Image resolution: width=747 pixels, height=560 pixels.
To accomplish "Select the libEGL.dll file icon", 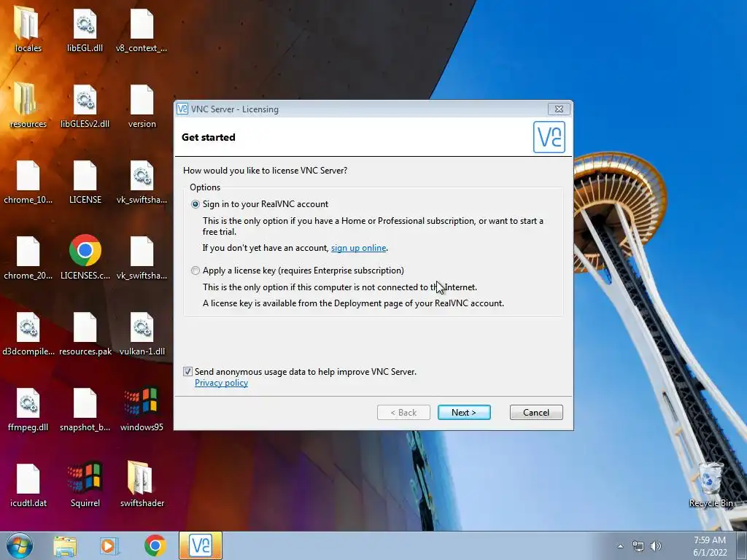I will pos(85,24).
